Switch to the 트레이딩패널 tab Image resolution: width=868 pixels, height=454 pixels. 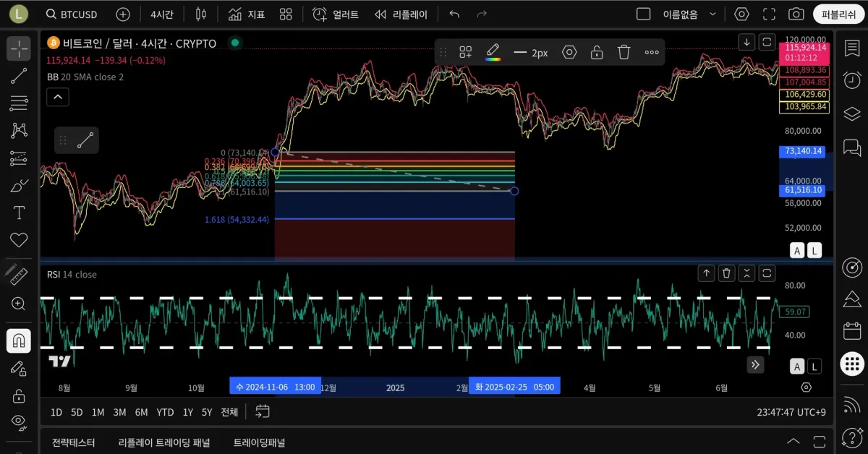pos(259,442)
